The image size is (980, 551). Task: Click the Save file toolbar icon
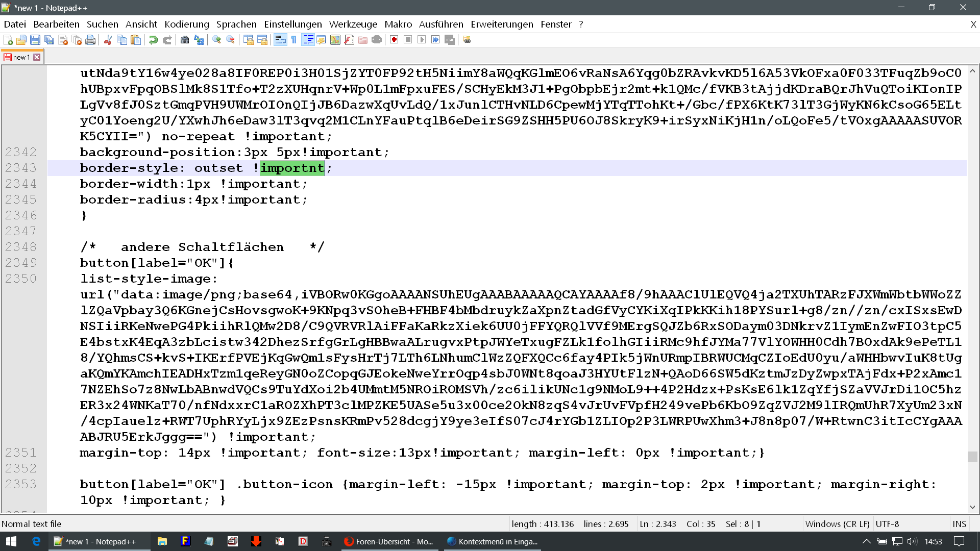pyautogui.click(x=35, y=40)
